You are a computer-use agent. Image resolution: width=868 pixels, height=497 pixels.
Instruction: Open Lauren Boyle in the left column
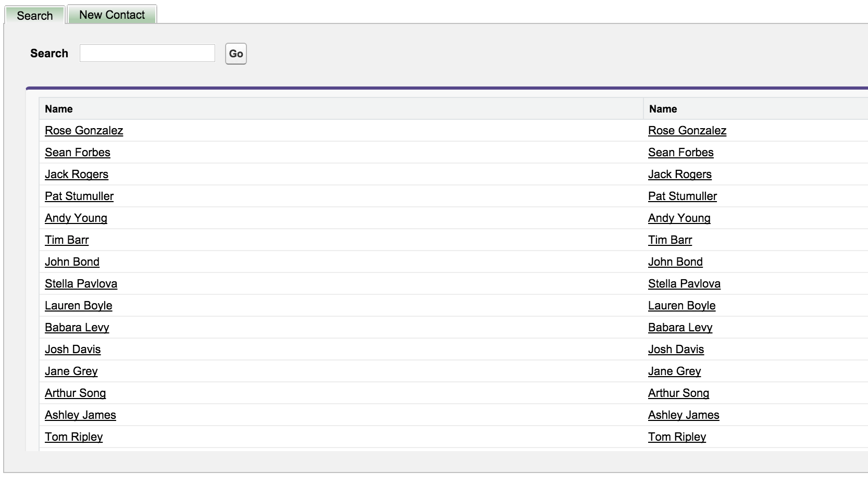(x=78, y=306)
